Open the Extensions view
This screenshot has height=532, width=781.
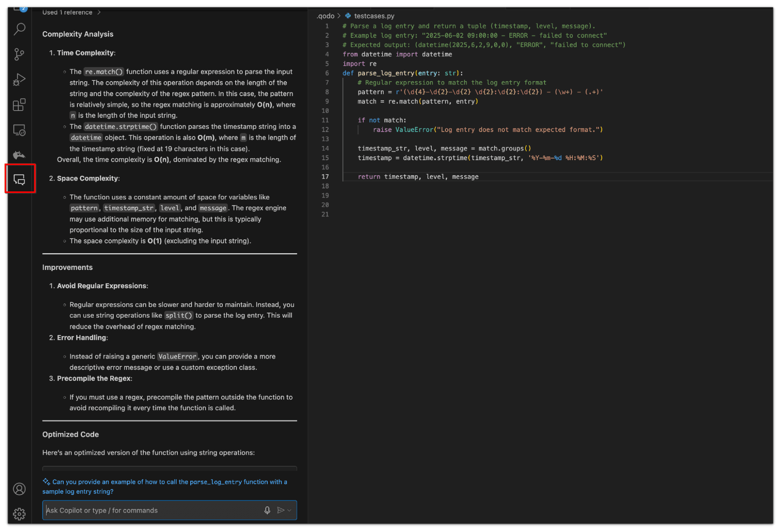(x=19, y=105)
